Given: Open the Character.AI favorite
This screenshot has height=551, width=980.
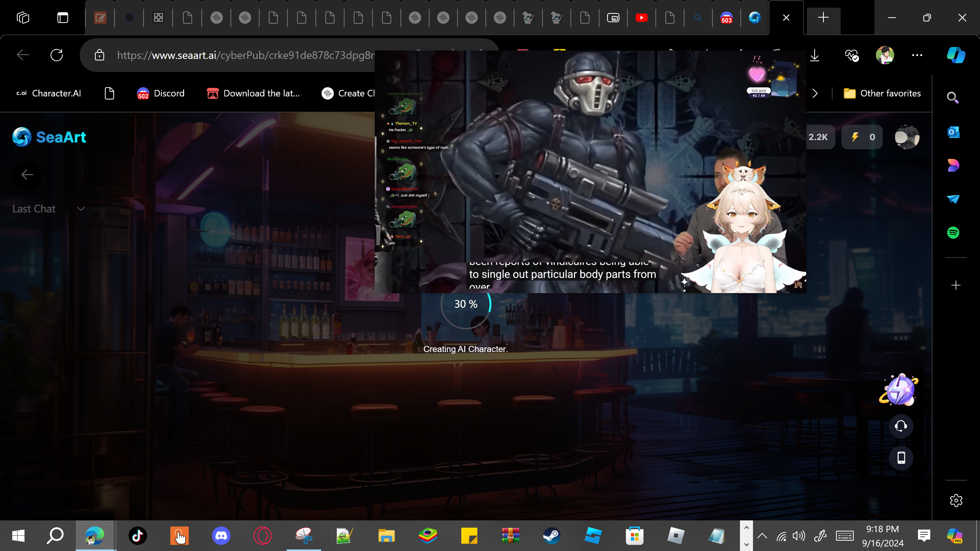Looking at the screenshot, I should 48,93.
